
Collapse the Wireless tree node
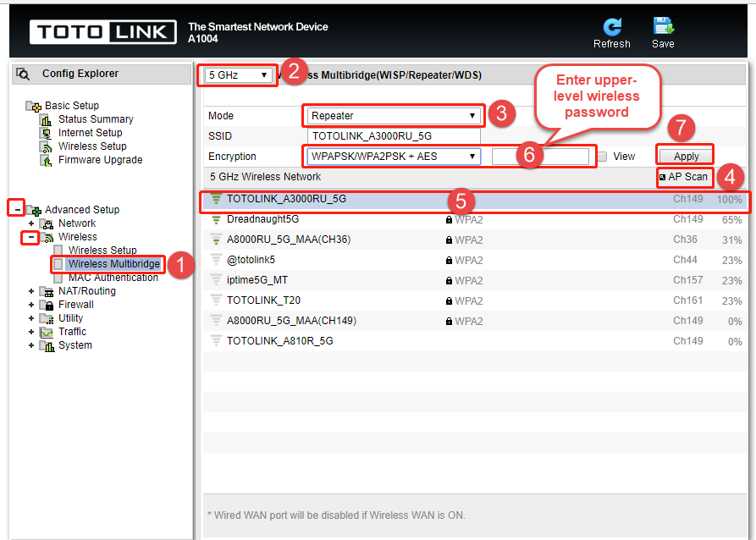pos(31,237)
